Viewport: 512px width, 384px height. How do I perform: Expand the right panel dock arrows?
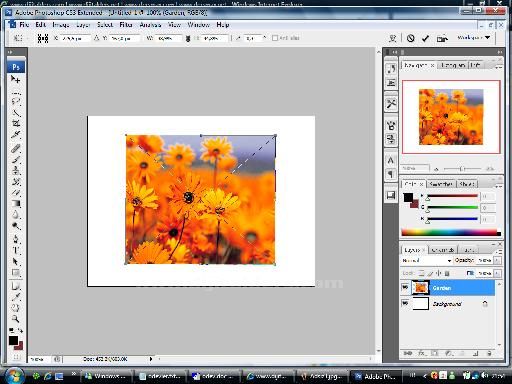point(499,52)
